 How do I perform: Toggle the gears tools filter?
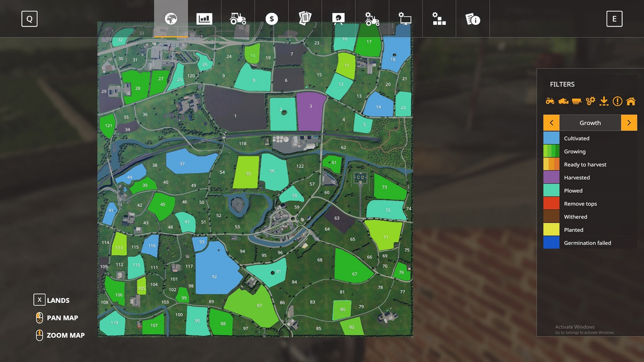point(591,101)
